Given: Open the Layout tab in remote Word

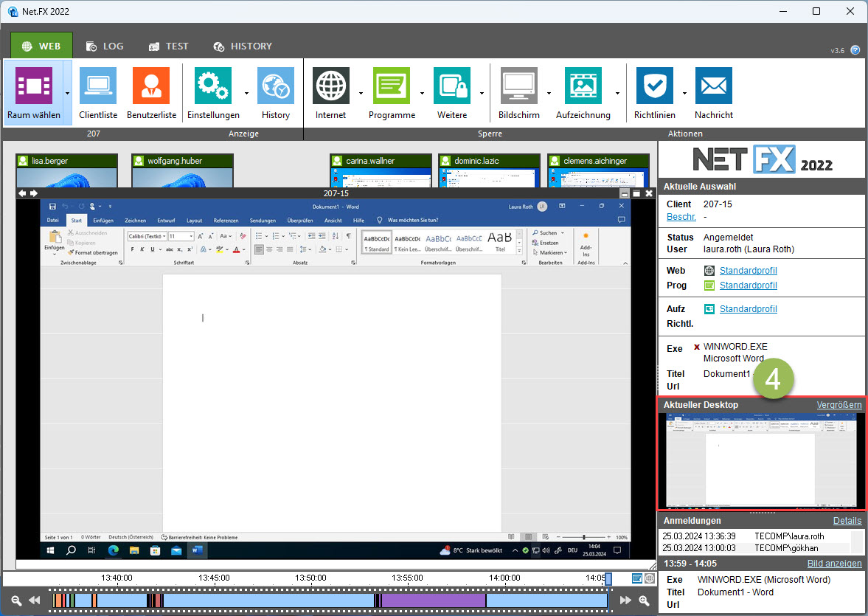Looking at the screenshot, I should tap(194, 221).
